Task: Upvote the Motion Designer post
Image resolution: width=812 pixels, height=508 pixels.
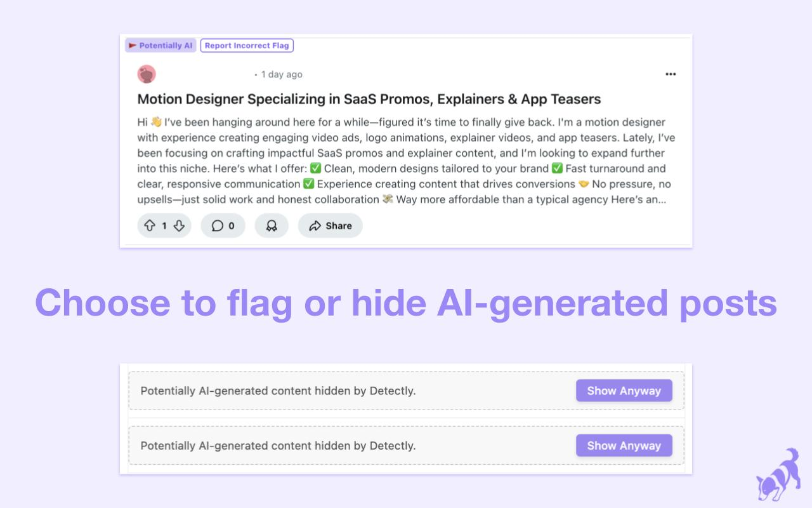Action: 150,225
